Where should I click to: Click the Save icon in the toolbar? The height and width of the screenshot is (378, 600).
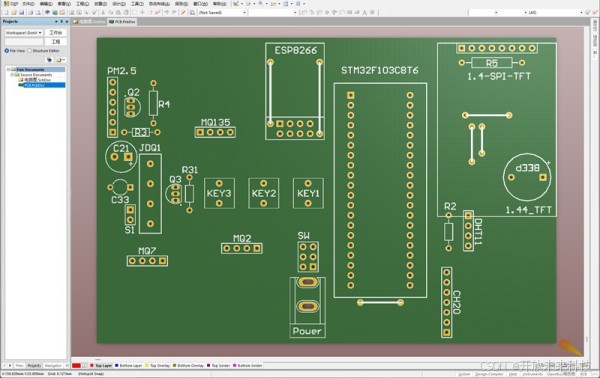pos(21,13)
